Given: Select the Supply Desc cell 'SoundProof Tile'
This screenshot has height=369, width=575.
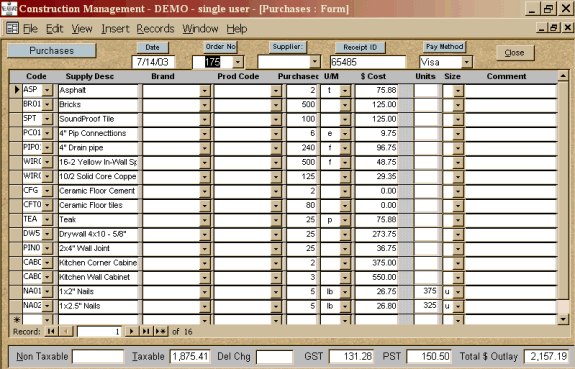Looking at the screenshot, I should pyautogui.click(x=98, y=119).
